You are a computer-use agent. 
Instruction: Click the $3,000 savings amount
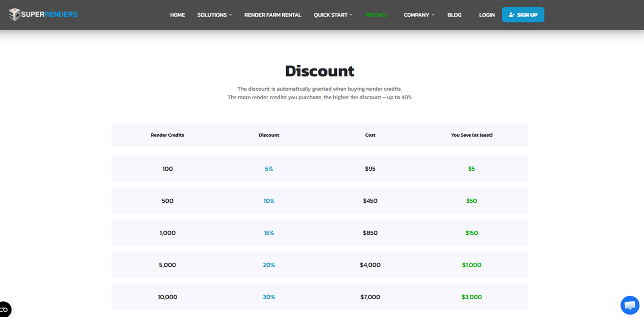pos(471,296)
